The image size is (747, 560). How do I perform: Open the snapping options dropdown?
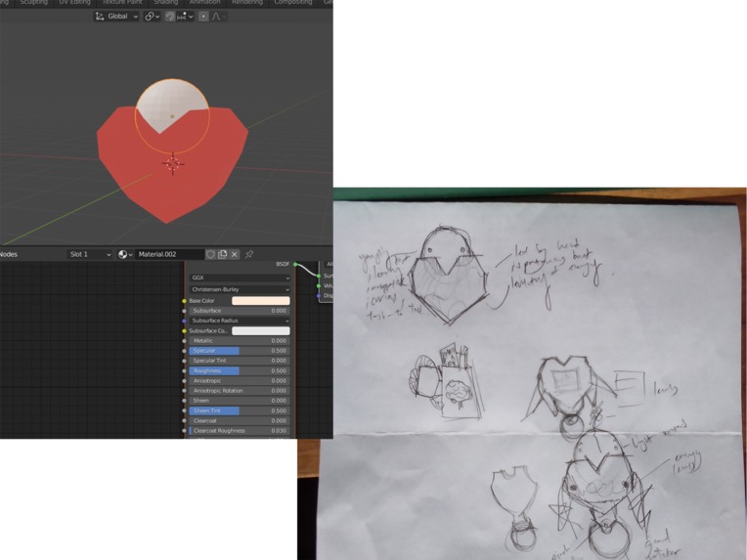coord(185,17)
